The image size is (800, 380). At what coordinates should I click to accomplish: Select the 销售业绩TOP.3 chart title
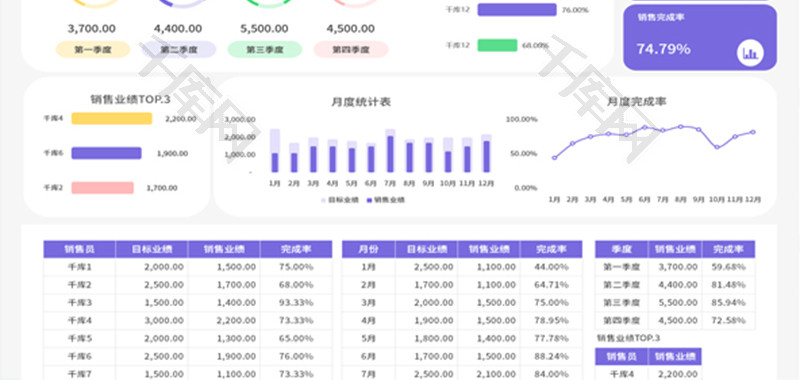coord(130,100)
